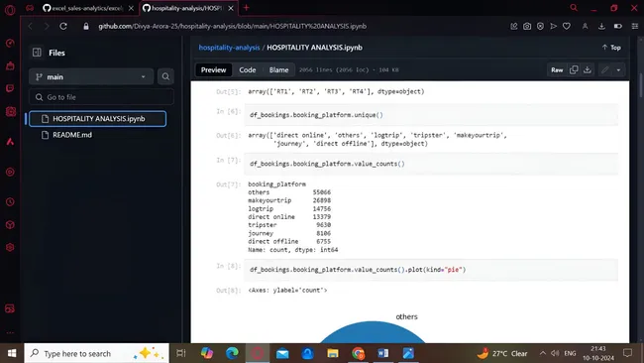Open the Twitch sidebar icon
644x363 pixels.
10,88
